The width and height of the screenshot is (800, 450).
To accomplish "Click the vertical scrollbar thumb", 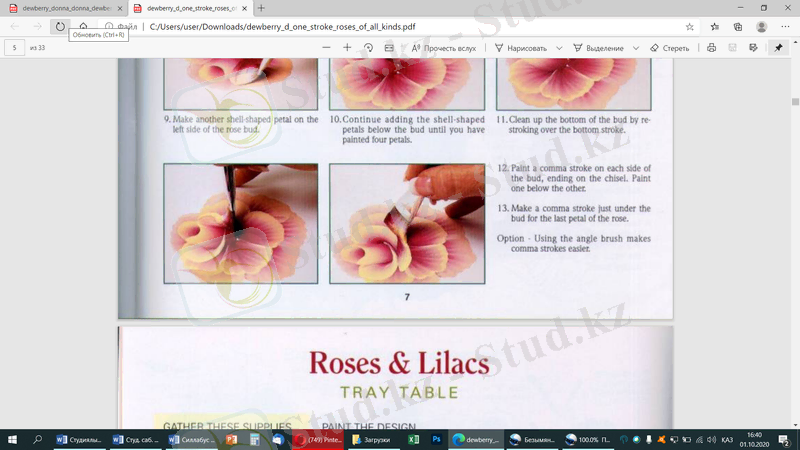I will click(x=795, y=102).
